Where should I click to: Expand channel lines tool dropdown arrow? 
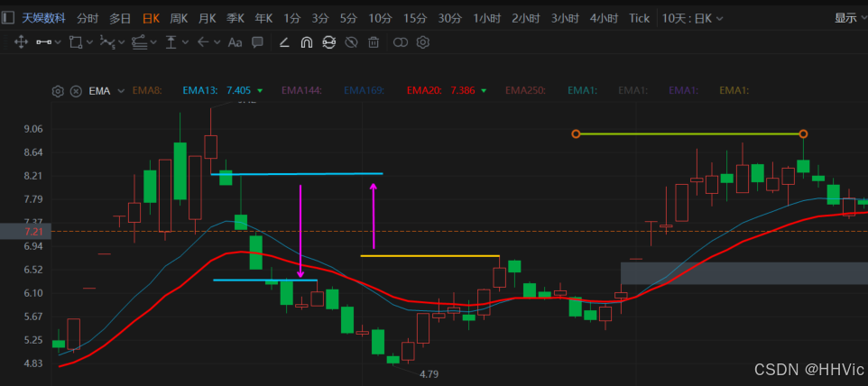click(x=153, y=42)
